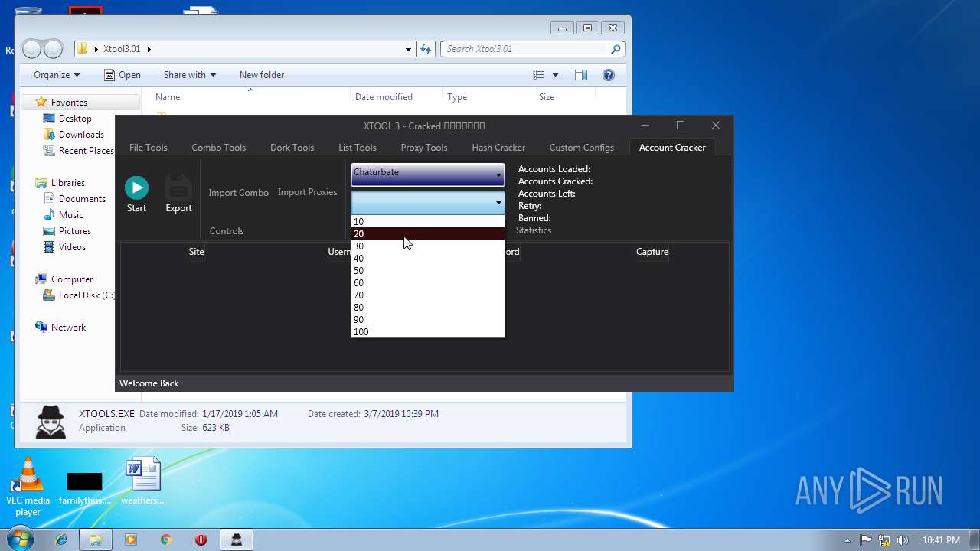Screen dimensions: 980x551
Task: Open the weathers Word document on desktop
Action: [142, 481]
